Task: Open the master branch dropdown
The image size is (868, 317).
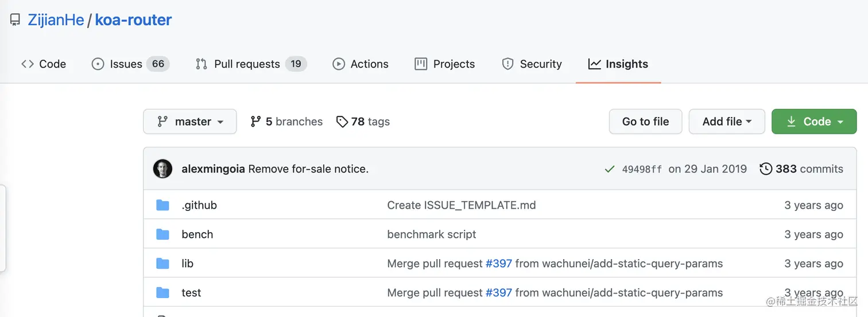Action: 190,122
